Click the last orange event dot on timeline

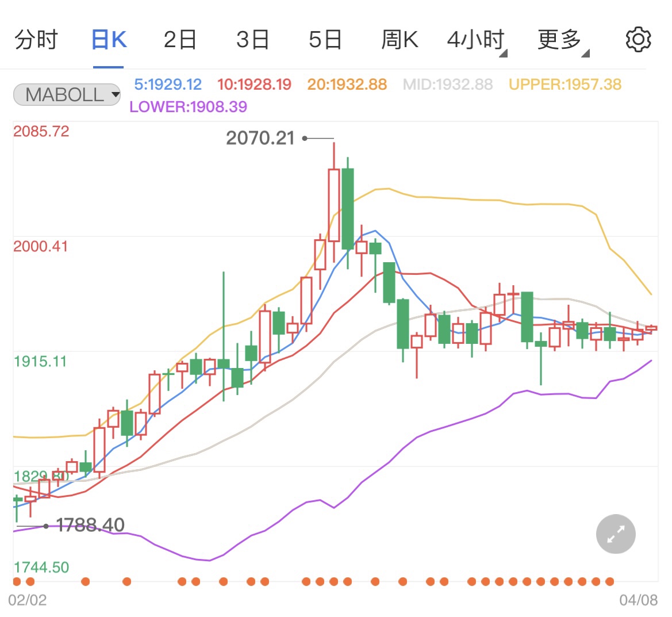[609, 581]
